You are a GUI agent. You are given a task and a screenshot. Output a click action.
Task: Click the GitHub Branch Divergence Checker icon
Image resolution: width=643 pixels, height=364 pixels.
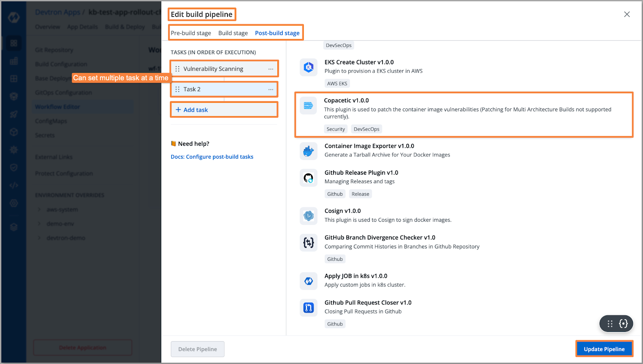(x=309, y=243)
